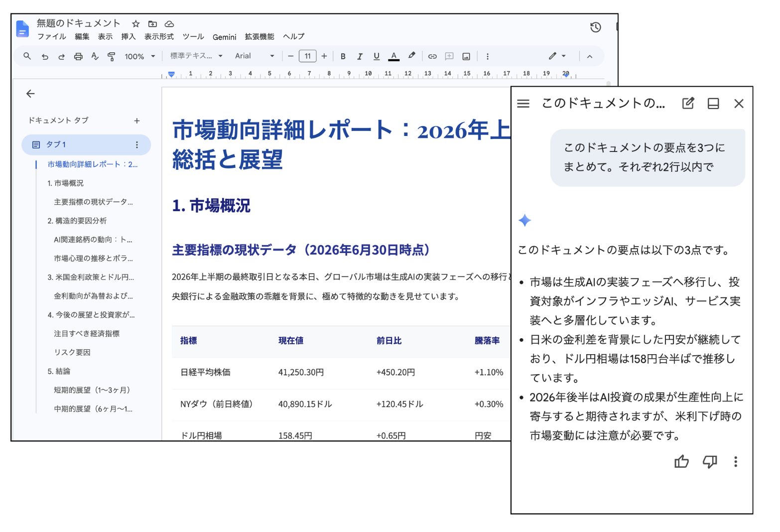Decrease font size with minus button
The image size is (780, 532).
291,56
